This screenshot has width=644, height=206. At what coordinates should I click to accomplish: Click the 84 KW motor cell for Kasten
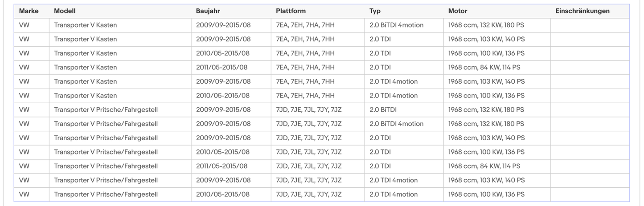tap(484, 68)
